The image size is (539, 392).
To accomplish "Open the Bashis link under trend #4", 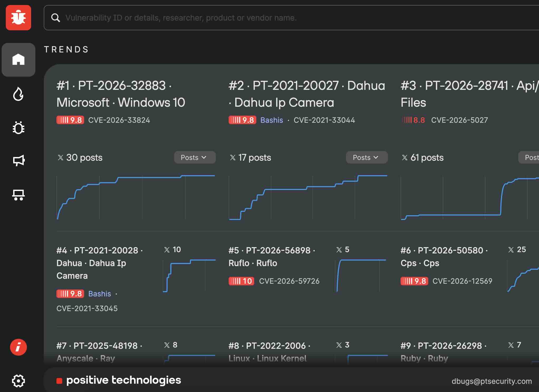I will coord(99,294).
